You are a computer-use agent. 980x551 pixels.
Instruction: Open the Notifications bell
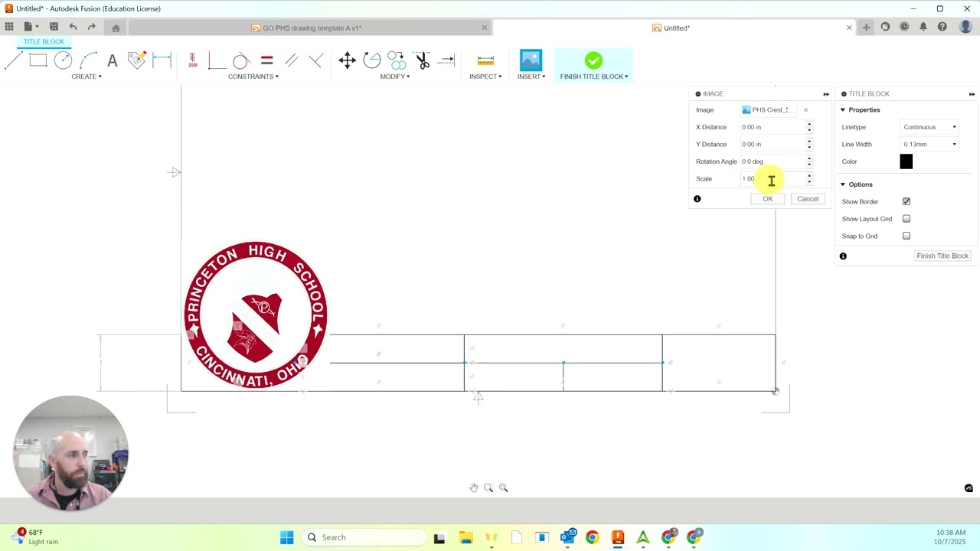tap(923, 27)
